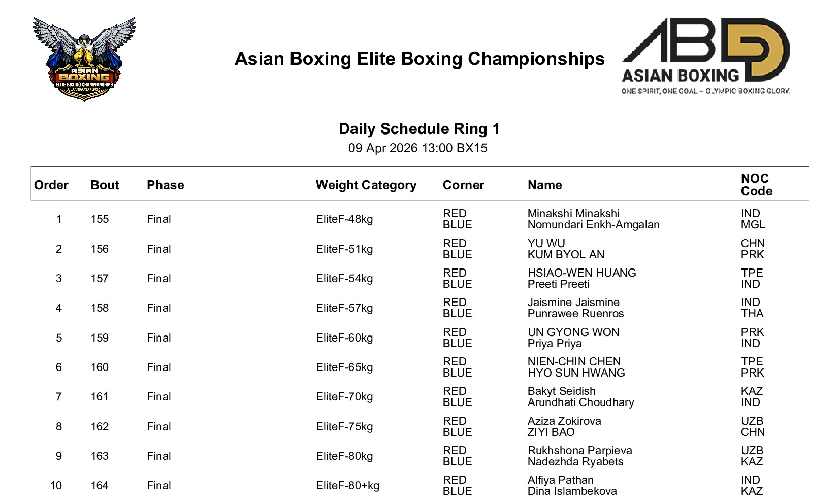Click the Asian Boxing Elite Boxing Championships title

pos(419,59)
